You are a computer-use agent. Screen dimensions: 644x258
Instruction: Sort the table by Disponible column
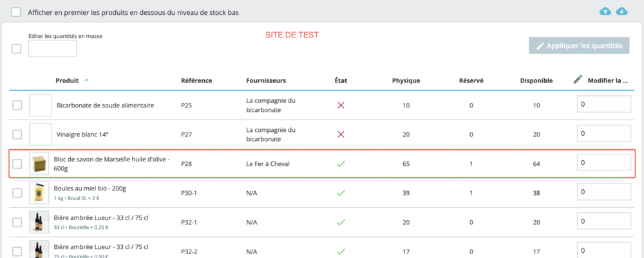click(536, 80)
